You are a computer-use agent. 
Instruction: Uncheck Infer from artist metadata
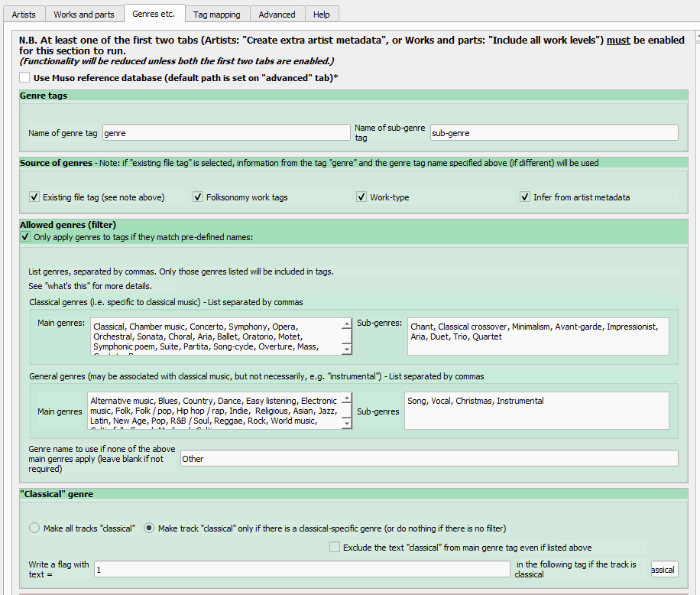point(525,197)
